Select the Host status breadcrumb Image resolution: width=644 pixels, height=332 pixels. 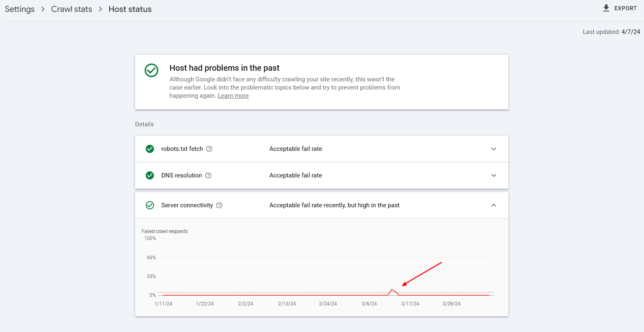pos(130,9)
